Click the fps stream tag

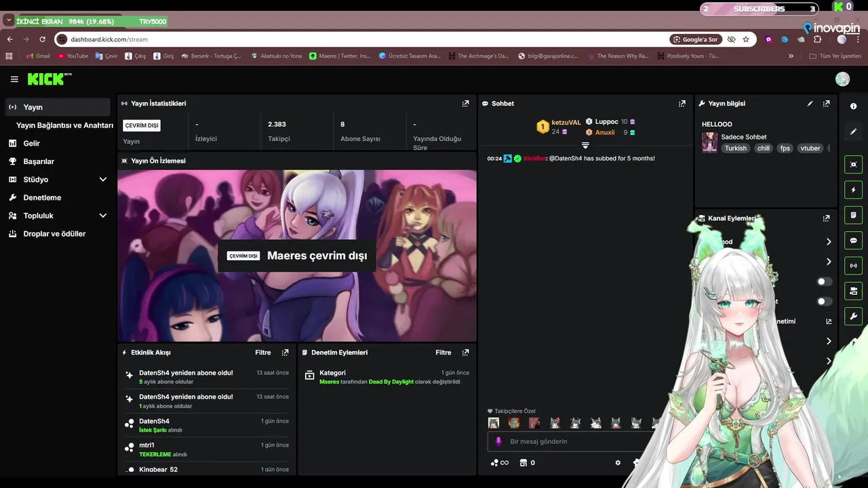click(x=785, y=148)
